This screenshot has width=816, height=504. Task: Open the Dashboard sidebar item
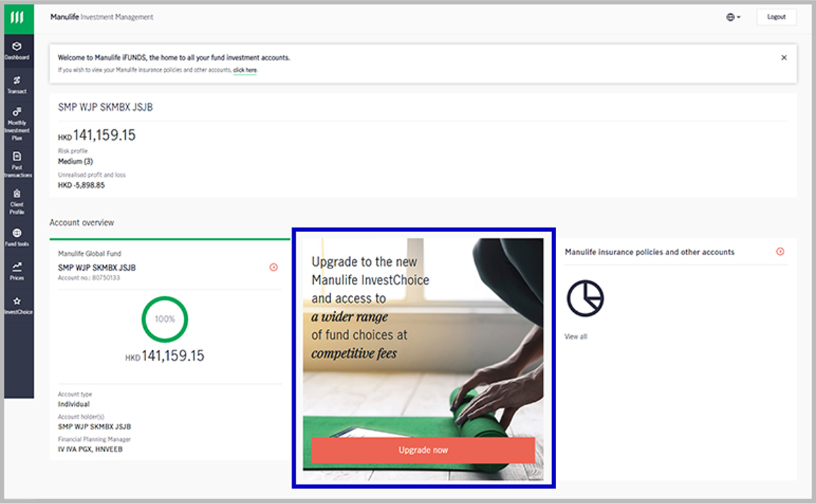point(18,51)
